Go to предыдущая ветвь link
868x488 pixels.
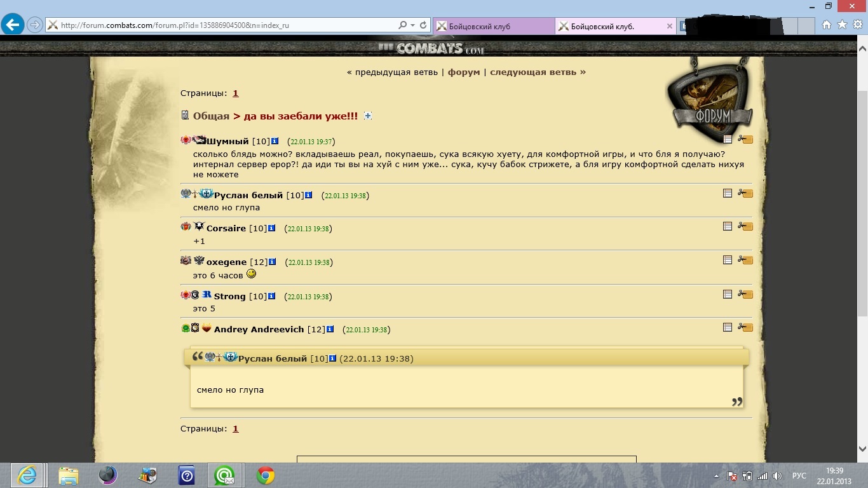pyautogui.click(x=397, y=72)
